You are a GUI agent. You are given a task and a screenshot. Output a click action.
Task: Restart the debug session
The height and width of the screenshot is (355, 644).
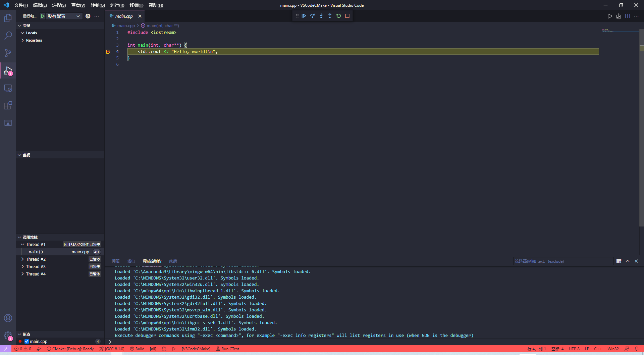[338, 16]
